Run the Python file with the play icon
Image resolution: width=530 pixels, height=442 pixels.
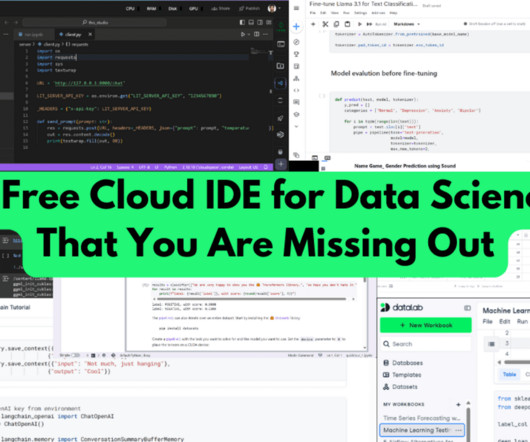[243, 34]
